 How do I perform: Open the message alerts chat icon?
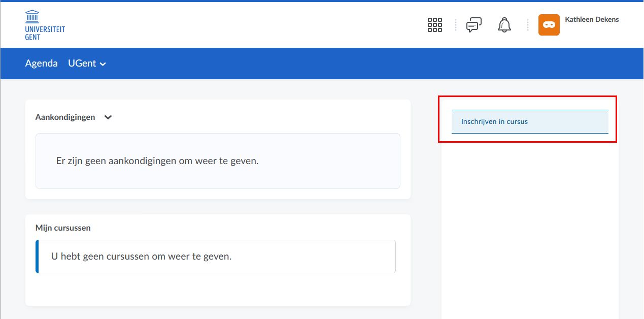point(473,25)
